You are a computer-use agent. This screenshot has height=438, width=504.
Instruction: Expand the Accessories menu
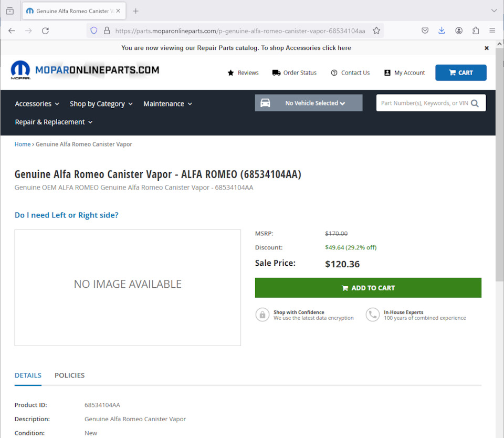(x=37, y=104)
